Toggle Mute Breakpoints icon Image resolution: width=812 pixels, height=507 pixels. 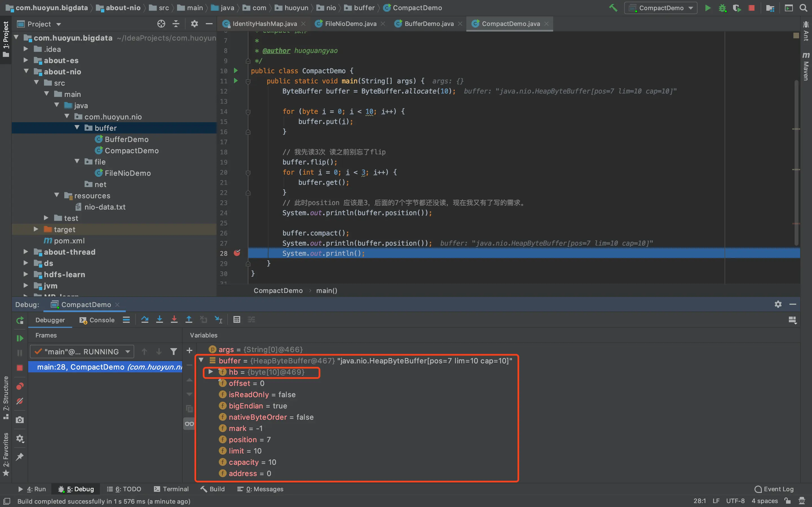point(20,401)
